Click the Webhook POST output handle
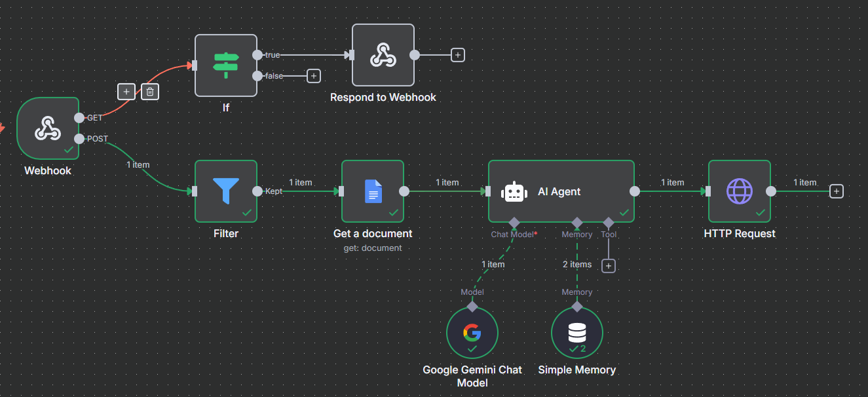868x397 pixels. 79,139
